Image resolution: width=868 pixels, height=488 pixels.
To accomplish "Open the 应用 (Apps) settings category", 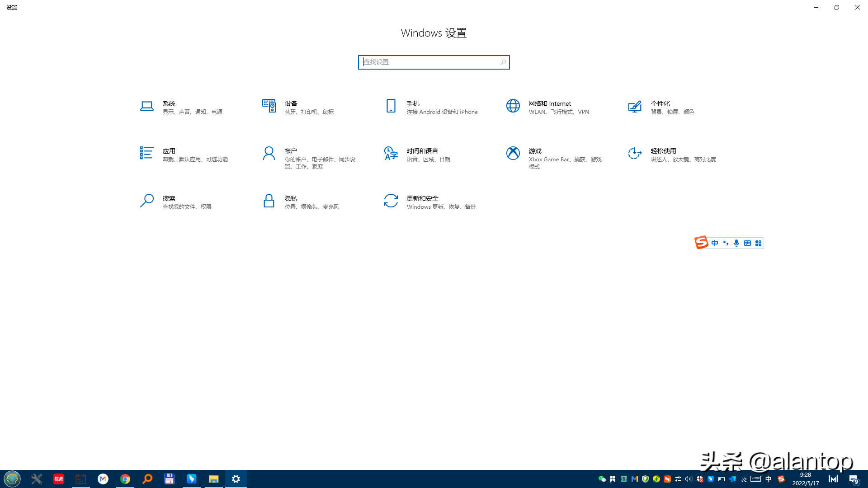I will tap(184, 155).
